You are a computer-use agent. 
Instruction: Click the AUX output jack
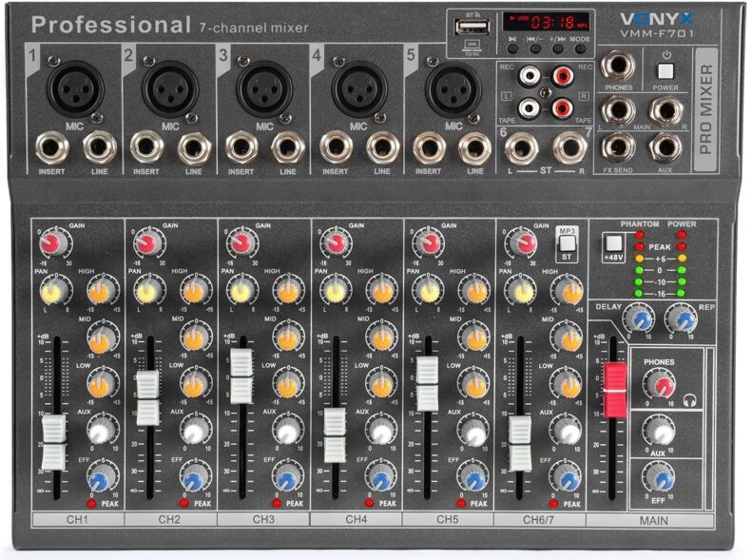666,148
